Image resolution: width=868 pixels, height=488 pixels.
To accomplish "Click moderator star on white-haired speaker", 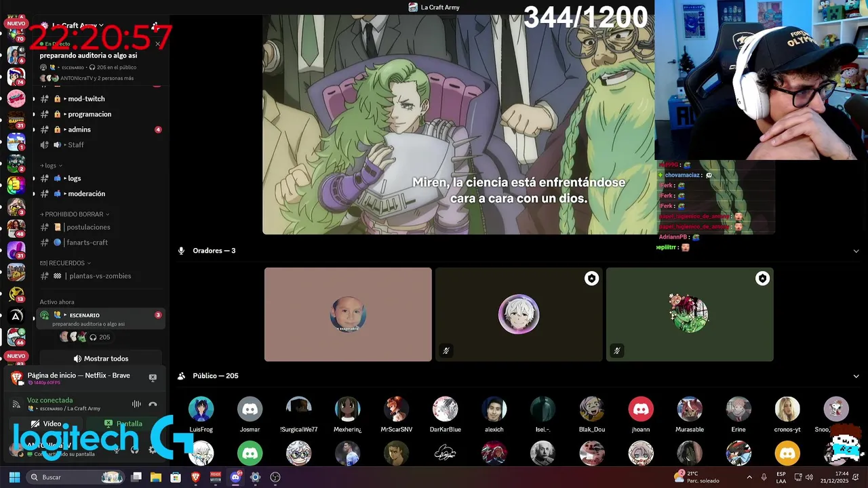I will point(591,279).
